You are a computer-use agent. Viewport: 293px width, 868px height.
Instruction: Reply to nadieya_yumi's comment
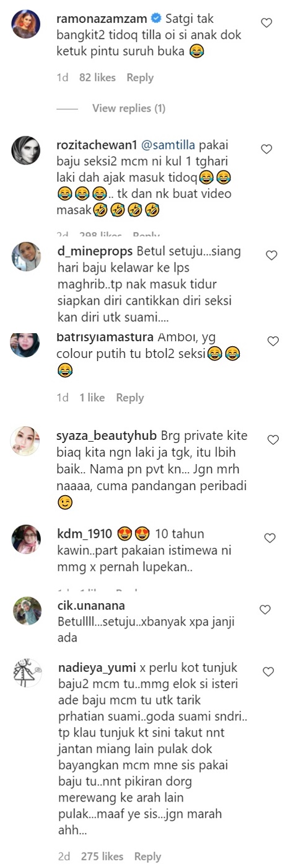click(x=147, y=857)
